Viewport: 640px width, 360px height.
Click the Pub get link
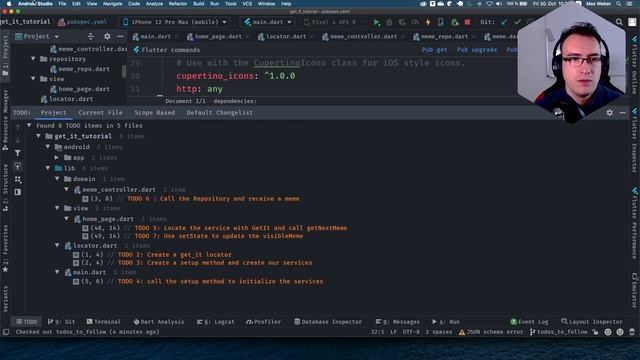tap(434, 50)
